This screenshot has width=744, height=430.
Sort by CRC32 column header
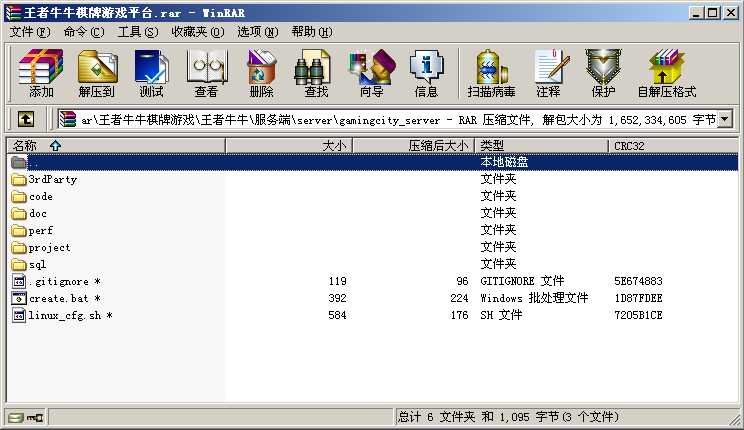click(x=673, y=146)
